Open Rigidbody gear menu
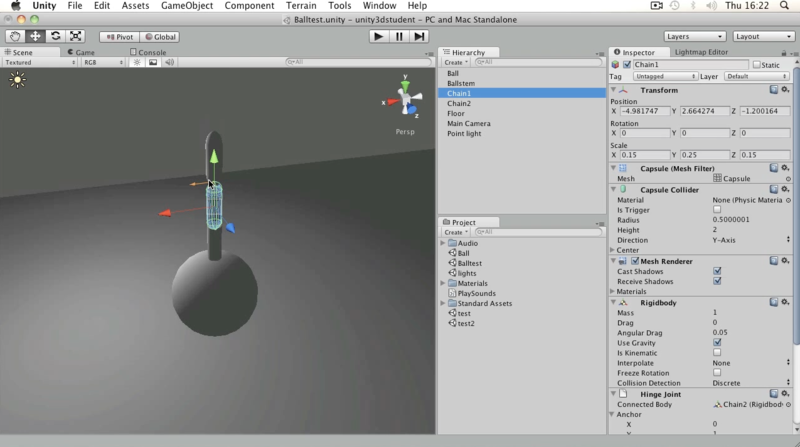Viewport: 800px width, 447px height. tap(786, 302)
